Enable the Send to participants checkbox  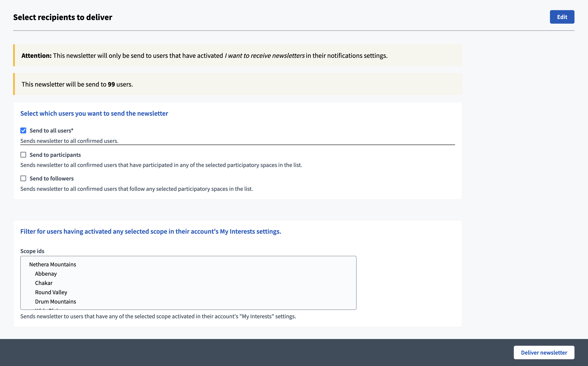coord(23,155)
